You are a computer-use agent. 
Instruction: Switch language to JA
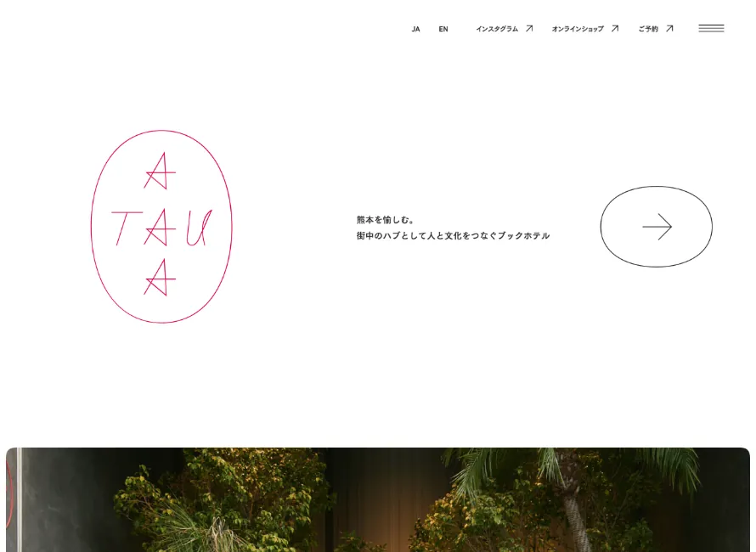pyautogui.click(x=415, y=29)
